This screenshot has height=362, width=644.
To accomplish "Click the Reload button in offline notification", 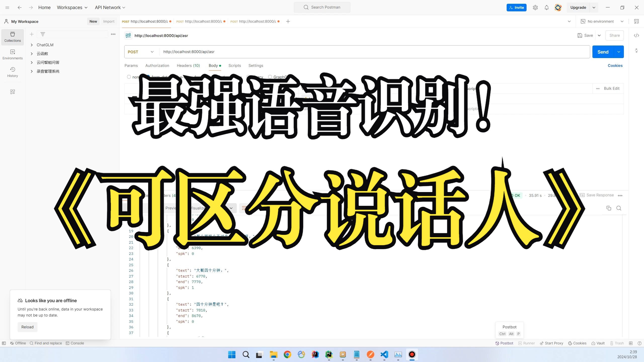I will [x=27, y=327].
